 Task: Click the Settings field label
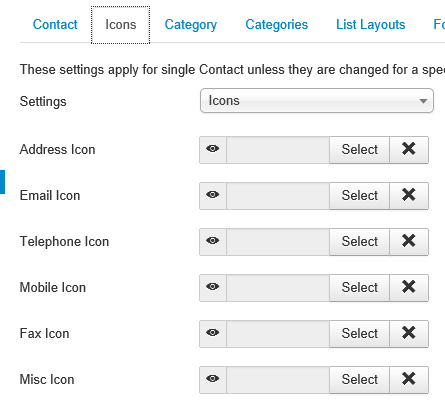tap(43, 102)
